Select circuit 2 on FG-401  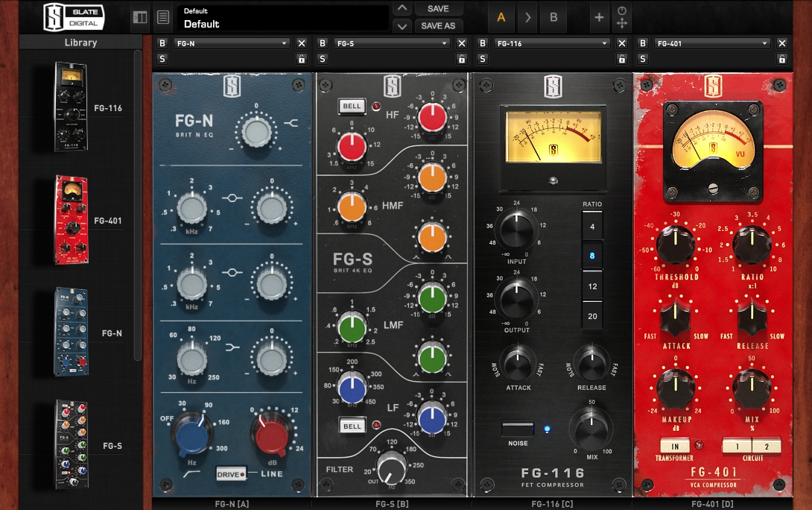(x=767, y=446)
